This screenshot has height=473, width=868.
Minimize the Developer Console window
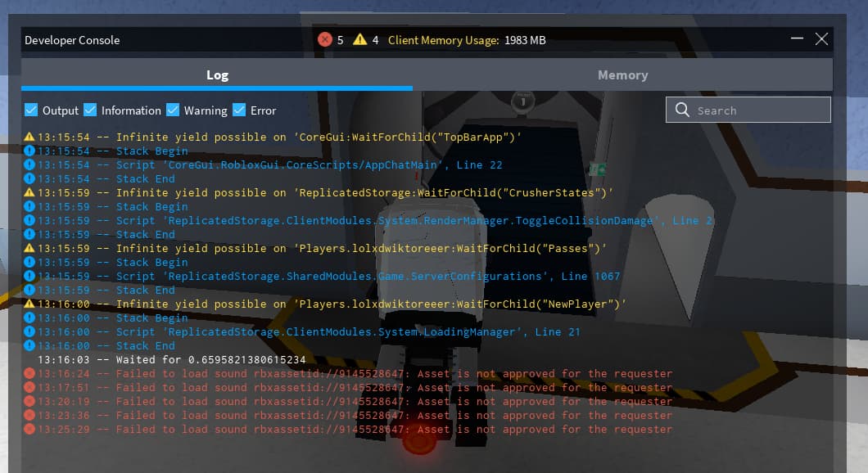798,39
